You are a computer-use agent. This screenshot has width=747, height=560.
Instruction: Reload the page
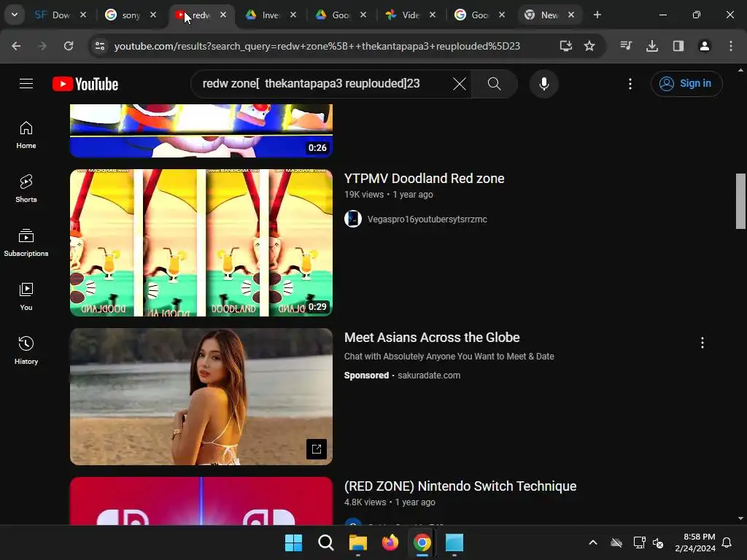pos(69,46)
